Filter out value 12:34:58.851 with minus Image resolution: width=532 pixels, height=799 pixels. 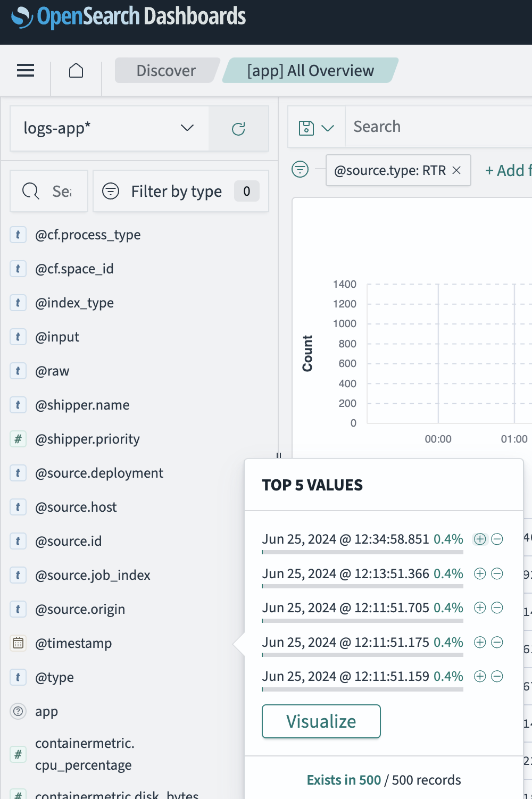coord(497,539)
